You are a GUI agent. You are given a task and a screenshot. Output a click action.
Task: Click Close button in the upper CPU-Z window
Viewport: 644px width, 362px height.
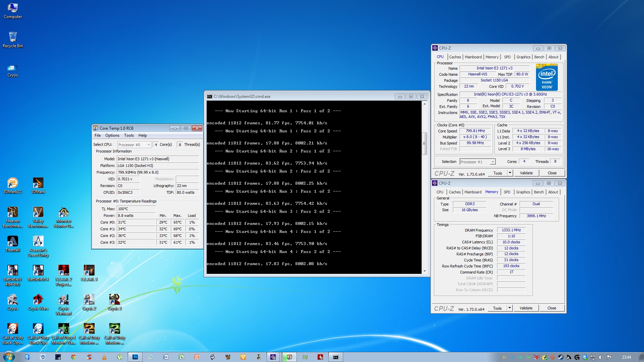click(552, 173)
